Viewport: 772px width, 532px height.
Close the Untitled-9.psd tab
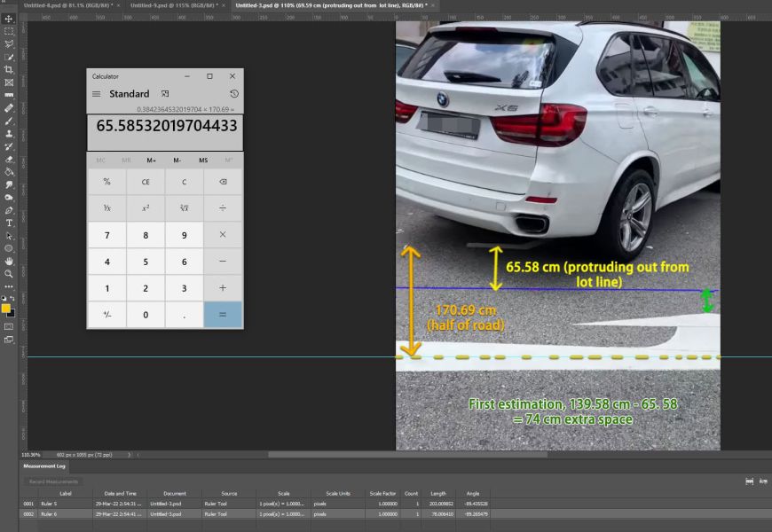point(224,5)
